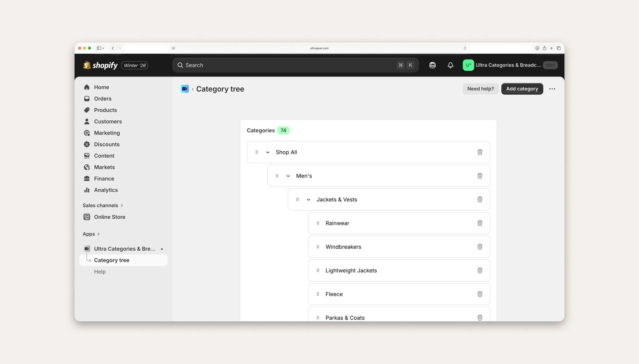Select Category tree under Ultra Categories app
This screenshot has width=639, height=364.
coord(112,260)
